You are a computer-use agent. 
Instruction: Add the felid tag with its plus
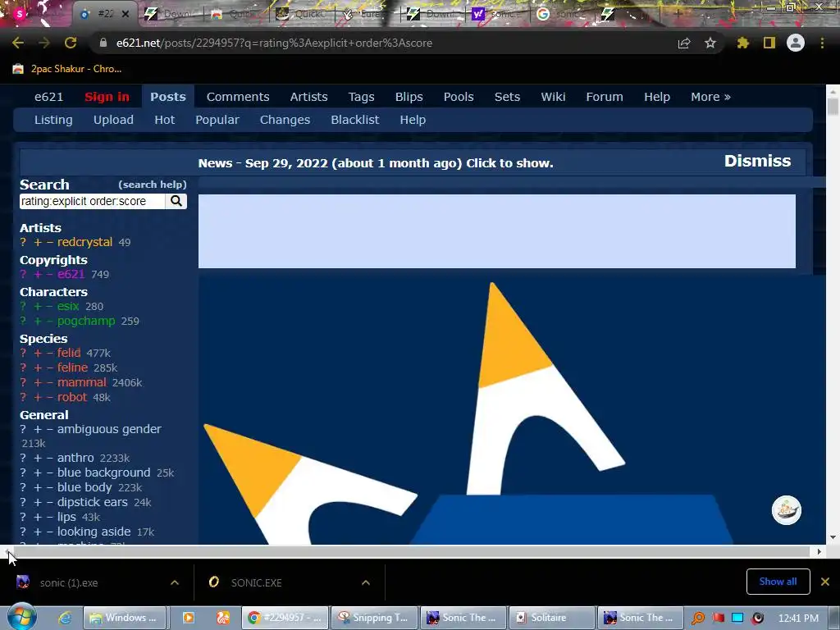pos(38,353)
